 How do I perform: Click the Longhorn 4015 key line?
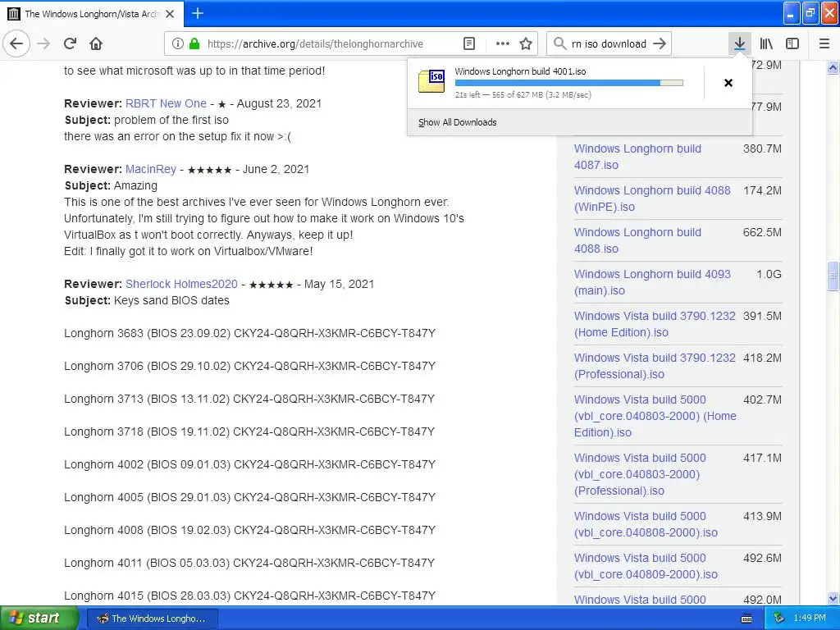click(249, 596)
